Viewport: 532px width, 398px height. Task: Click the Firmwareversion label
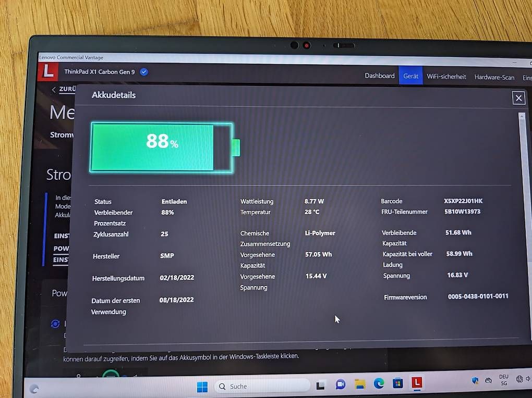pyautogui.click(x=405, y=297)
